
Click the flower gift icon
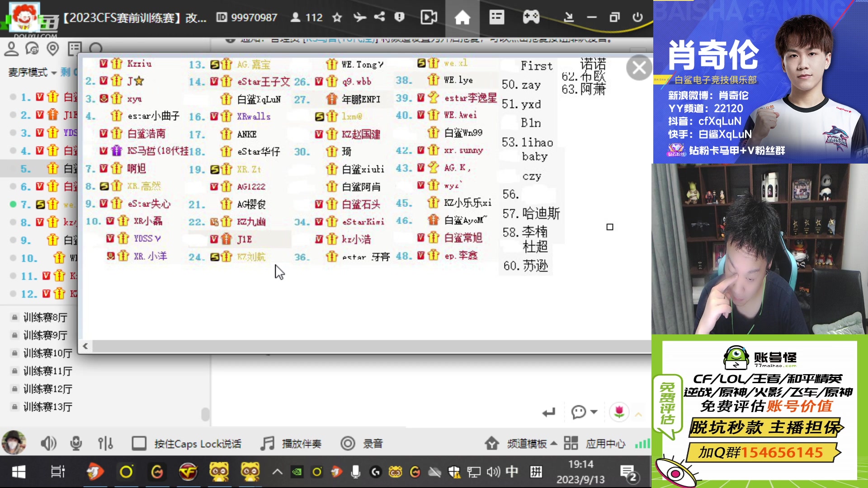[619, 412]
